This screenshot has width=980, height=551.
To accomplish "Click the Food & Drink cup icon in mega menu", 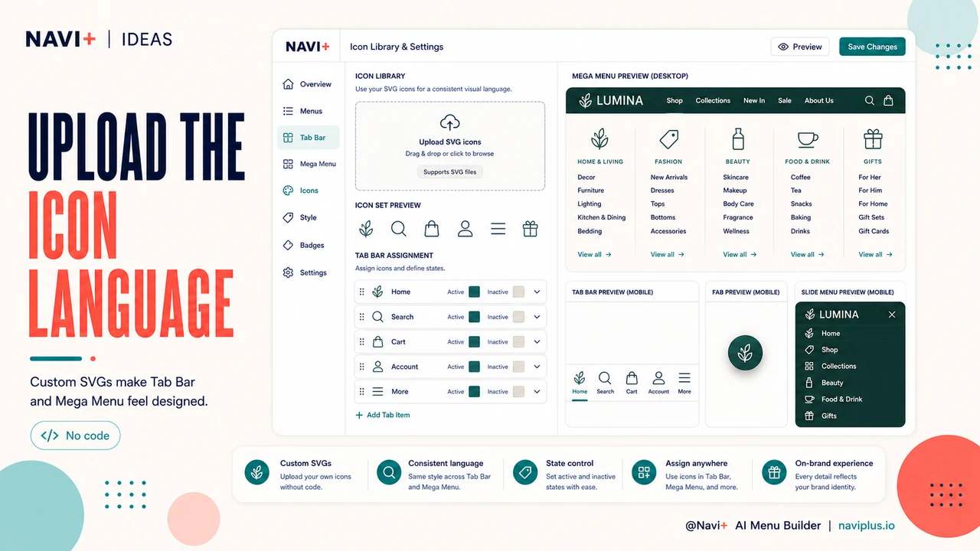I will (808, 139).
